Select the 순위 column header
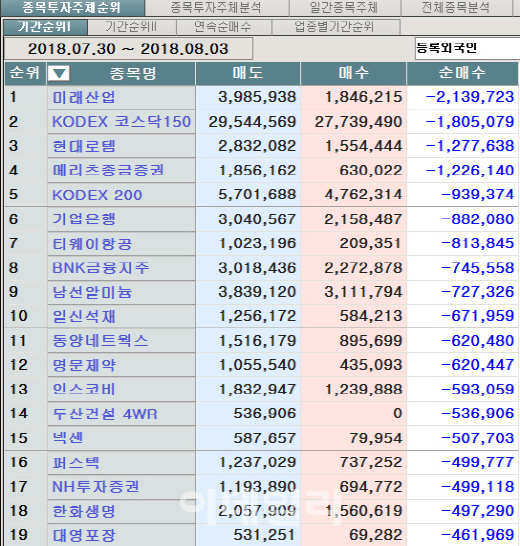The width and height of the screenshot is (520, 546). (24, 73)
